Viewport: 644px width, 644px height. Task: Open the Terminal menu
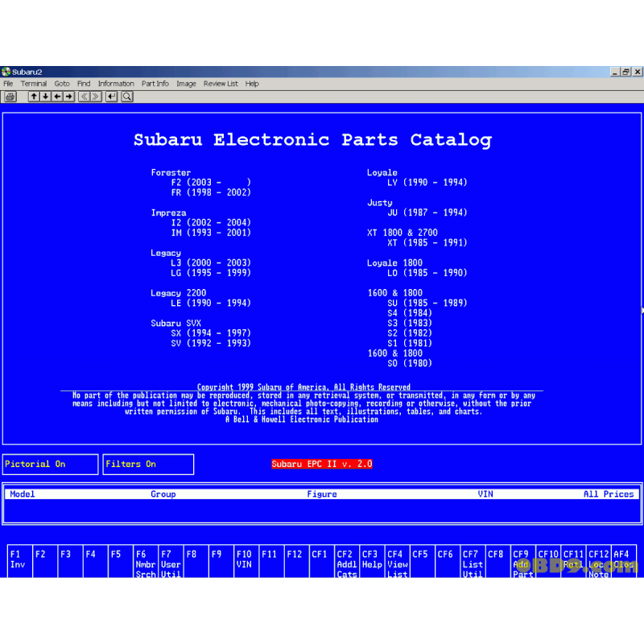coord(34,84)
